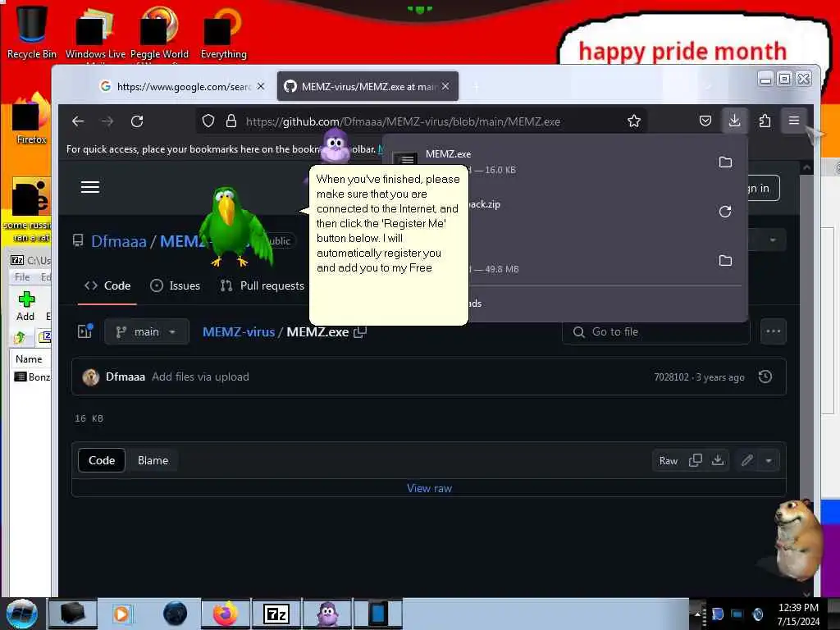Select the Code view button

click(x=102, y=461)
